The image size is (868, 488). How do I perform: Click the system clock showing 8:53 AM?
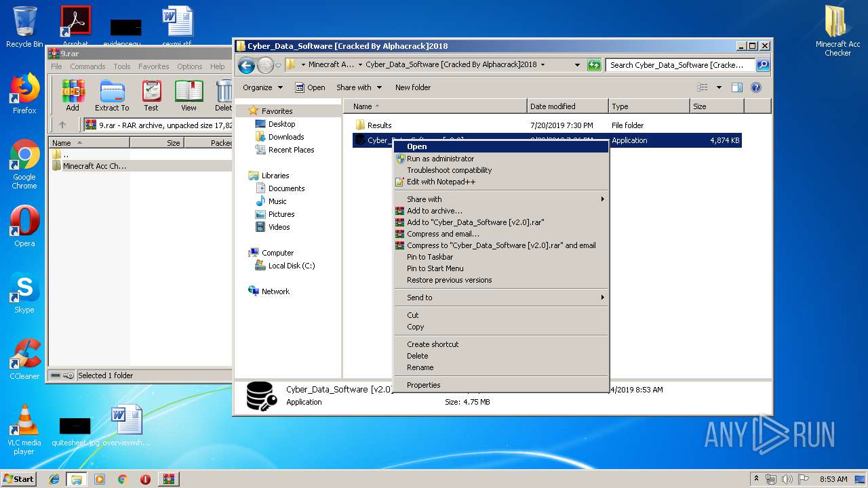833,479
